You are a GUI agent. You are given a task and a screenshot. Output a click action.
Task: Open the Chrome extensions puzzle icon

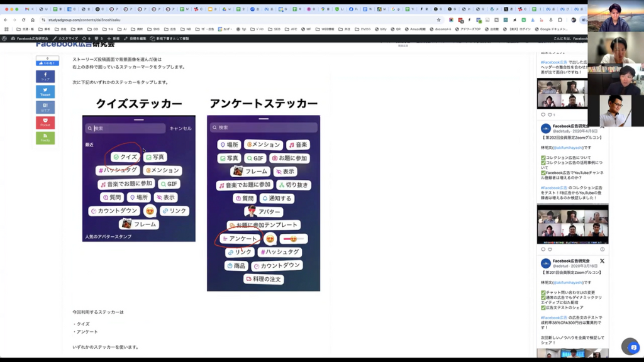560,19
